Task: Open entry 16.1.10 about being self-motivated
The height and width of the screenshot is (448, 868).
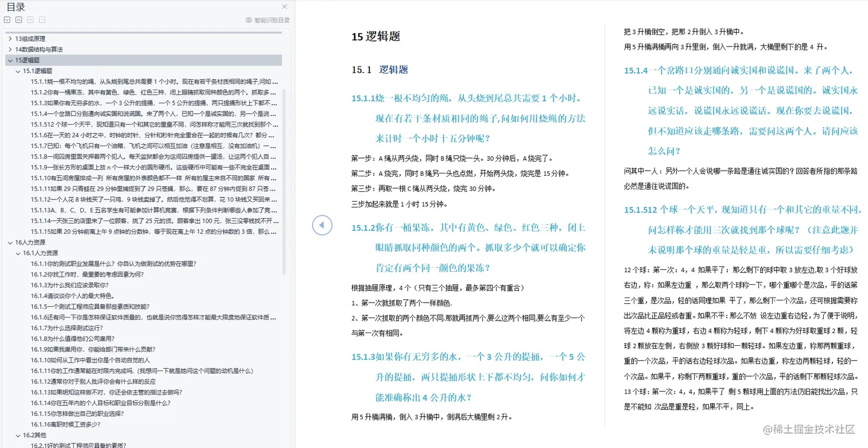Action: [91, 360]
